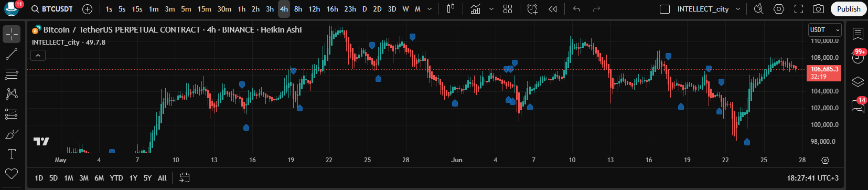
Task: Open the watchlist panel icon
Action: coord(858,34)
